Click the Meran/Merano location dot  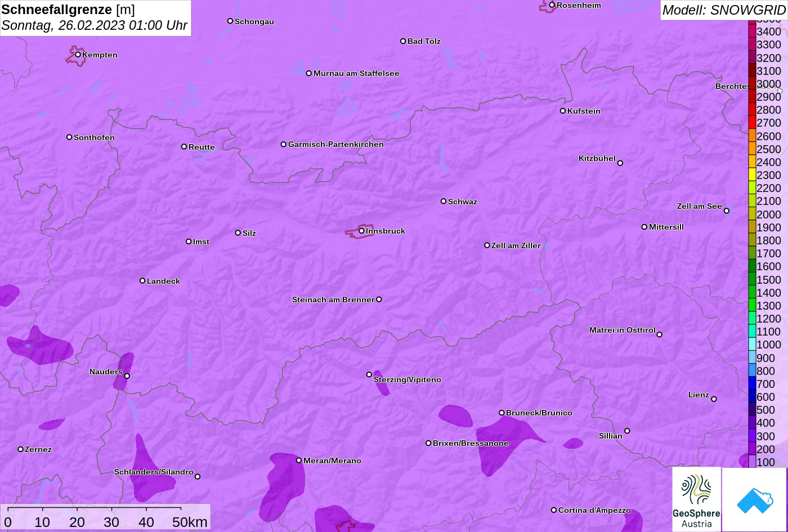pyautogui.click(x=299, y=461)
